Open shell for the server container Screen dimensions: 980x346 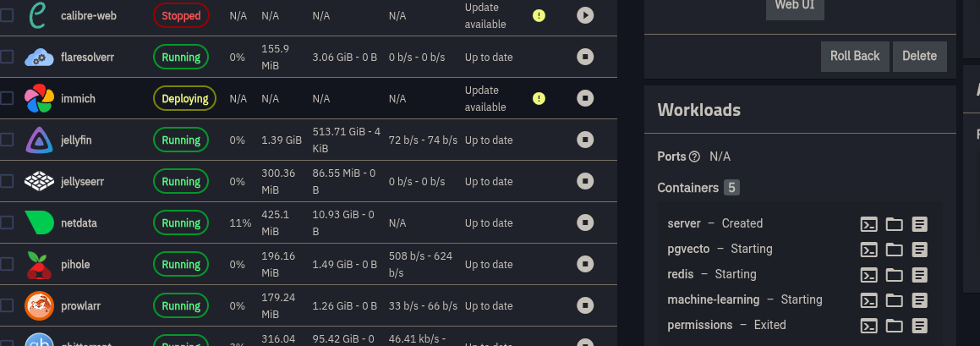868,224
